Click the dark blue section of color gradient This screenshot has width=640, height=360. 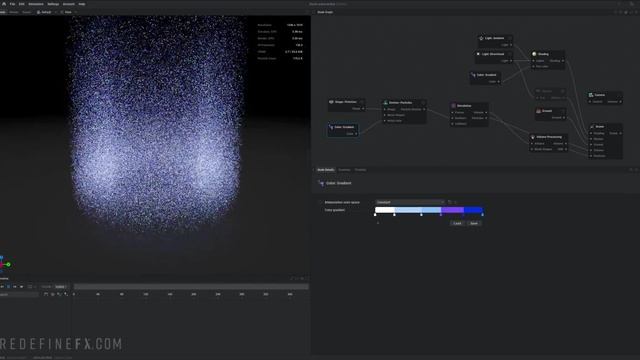pos(473,210)
